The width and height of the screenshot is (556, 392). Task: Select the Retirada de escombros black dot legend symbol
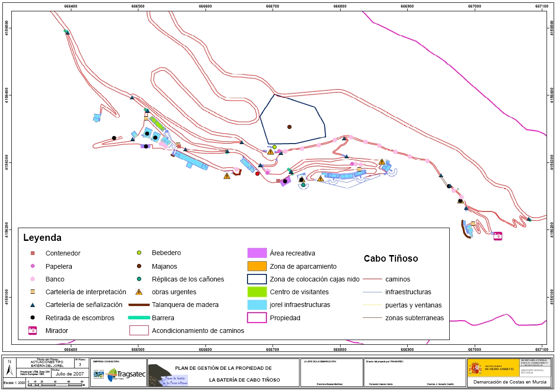pyautogui.click(x=32, y=318)
